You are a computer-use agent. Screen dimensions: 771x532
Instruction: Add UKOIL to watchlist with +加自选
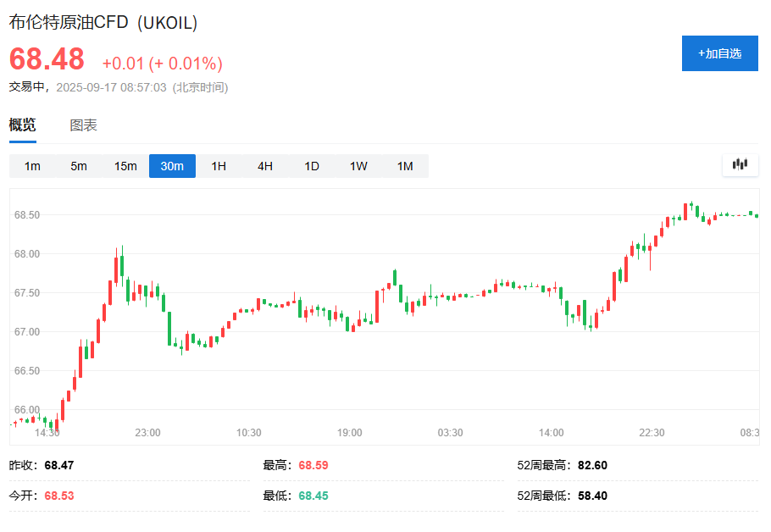pos(719,53)
